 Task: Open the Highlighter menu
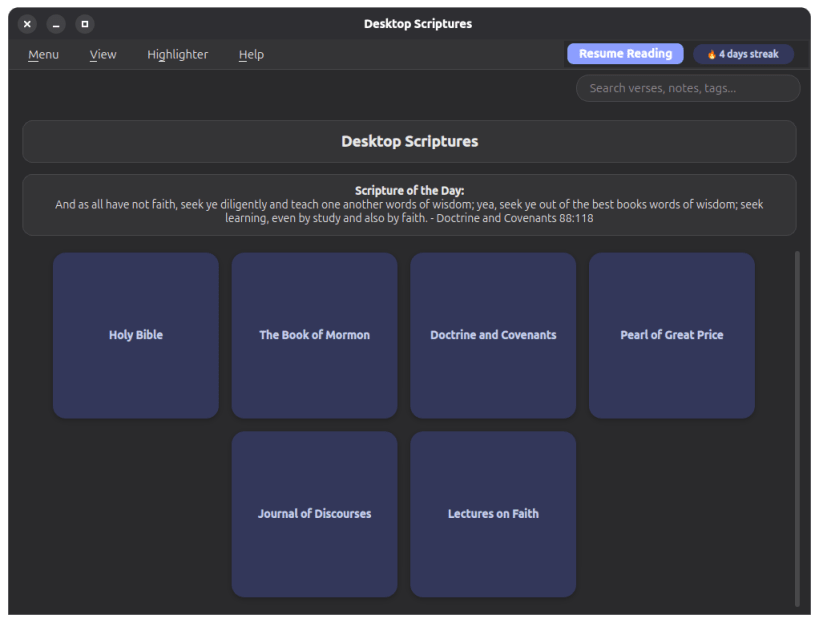coord(178,54)
